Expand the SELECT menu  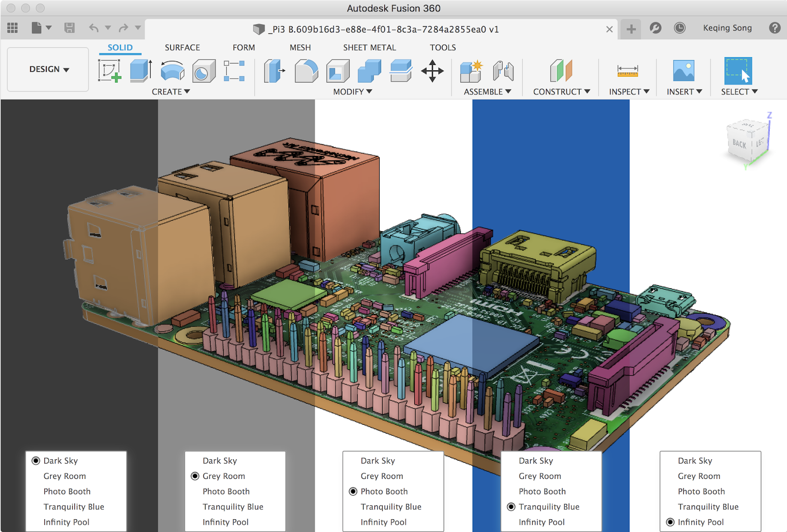pyautogui.click(x=739, y=91)
